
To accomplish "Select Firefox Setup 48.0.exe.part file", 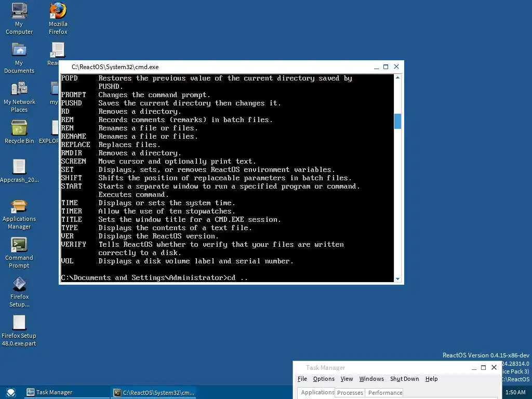I will coord(19,331).
